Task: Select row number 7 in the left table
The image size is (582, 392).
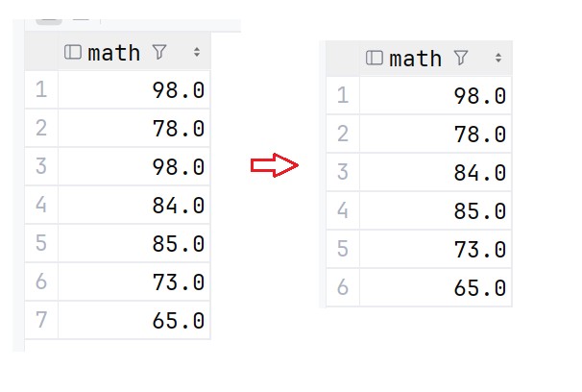Action: (x=40, y=320)
